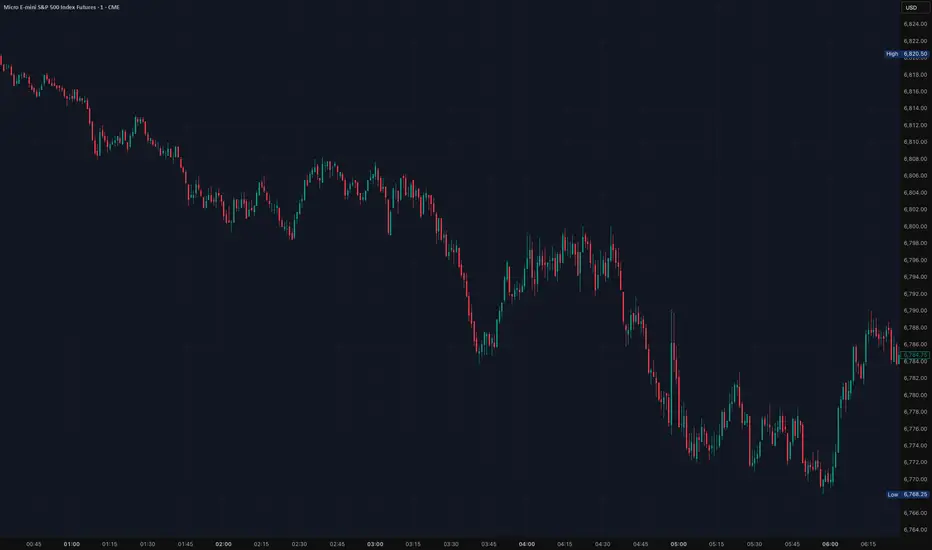Click the 02:15 time axis label
Image resolution: width=932 pixels, height=550 pixels.
point(262,544)
